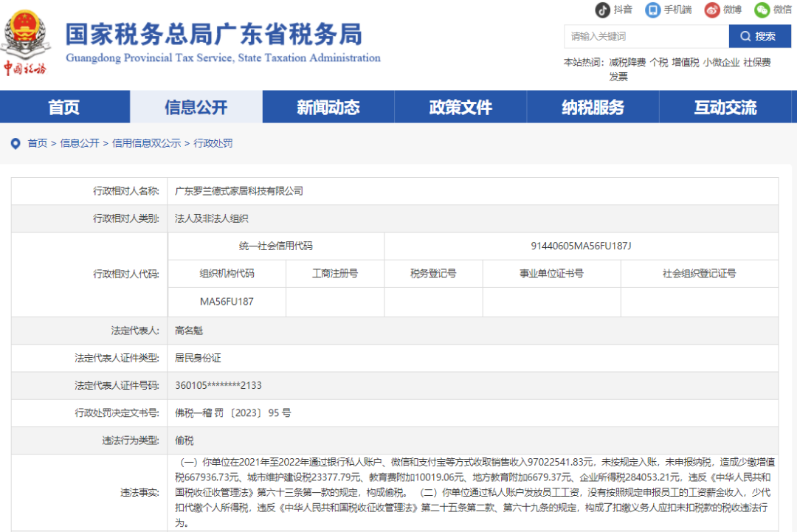Click hot keyword 社保费
Screen dimensions: 797x532
coord(757,63)
